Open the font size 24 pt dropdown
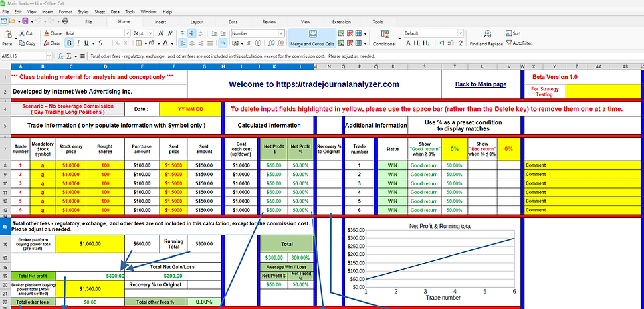The image size is (644, 309). [150, 33]
